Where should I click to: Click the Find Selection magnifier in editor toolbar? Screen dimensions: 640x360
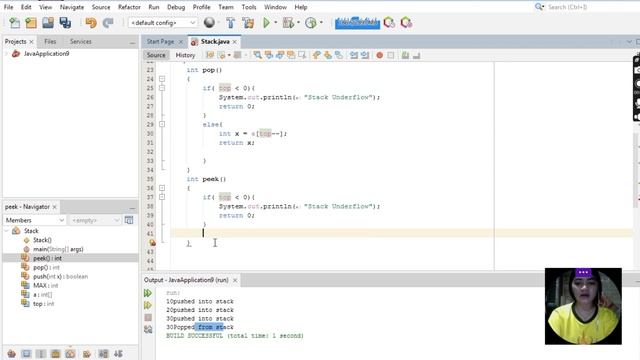(258, 55)
